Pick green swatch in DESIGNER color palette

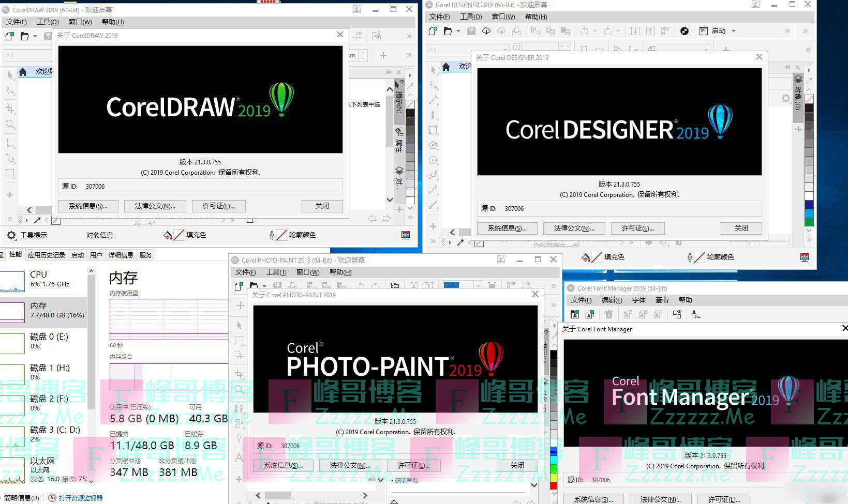tap(809, 222)
